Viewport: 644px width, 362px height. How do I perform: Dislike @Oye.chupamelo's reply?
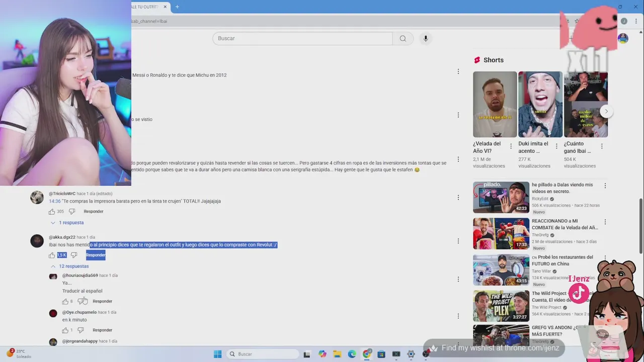(x=80, y=330)
